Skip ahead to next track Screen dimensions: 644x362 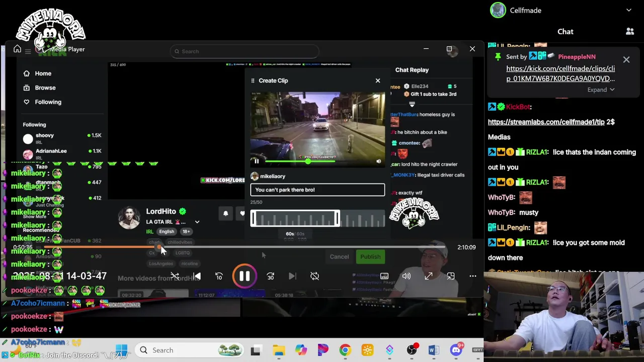pyautogui.click(x=292, y=276)
